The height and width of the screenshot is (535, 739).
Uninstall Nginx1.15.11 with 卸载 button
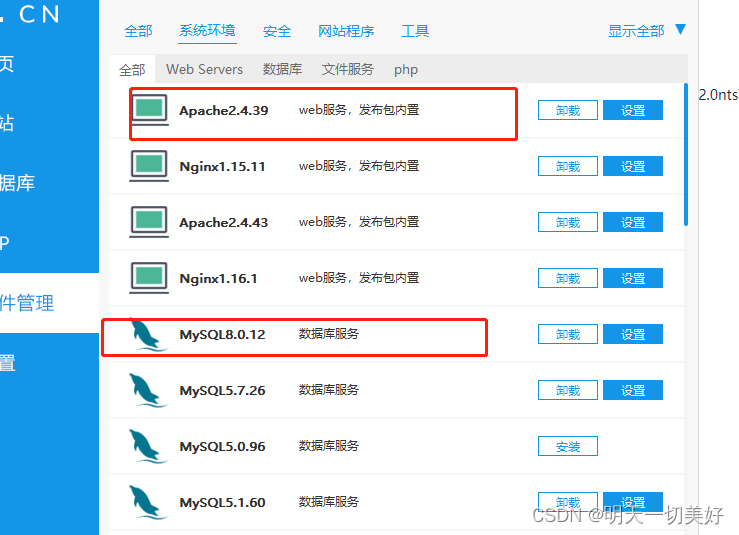(568, 166)
